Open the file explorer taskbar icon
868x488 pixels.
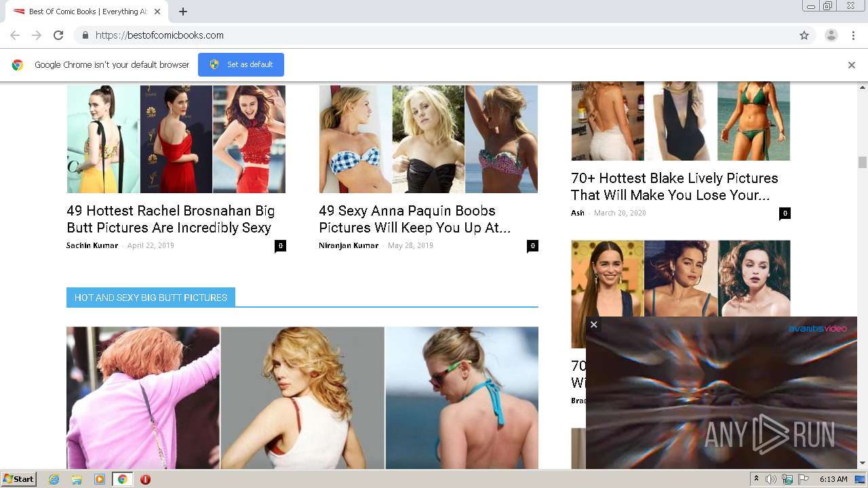point(77,479)
